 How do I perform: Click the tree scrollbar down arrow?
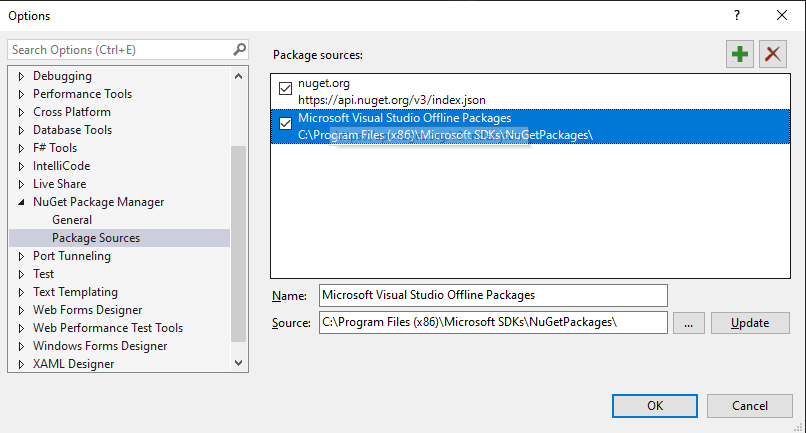click(x=239, y=363)
